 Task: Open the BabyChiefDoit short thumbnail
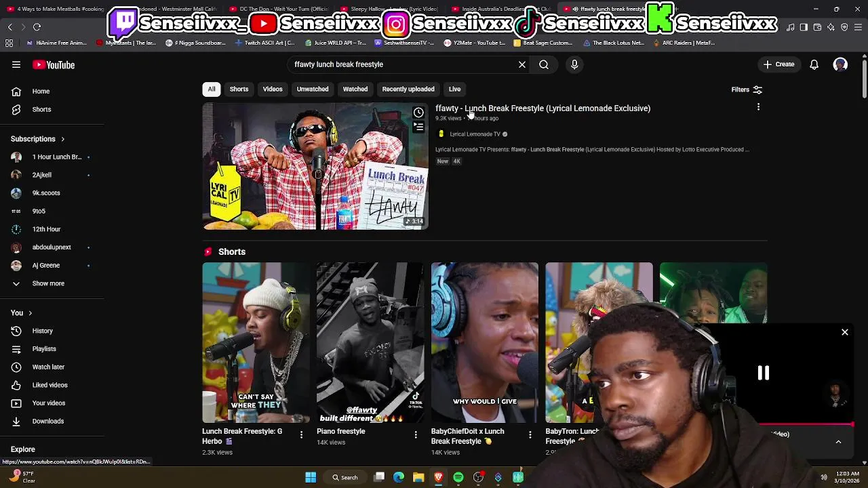click(485, 342)
